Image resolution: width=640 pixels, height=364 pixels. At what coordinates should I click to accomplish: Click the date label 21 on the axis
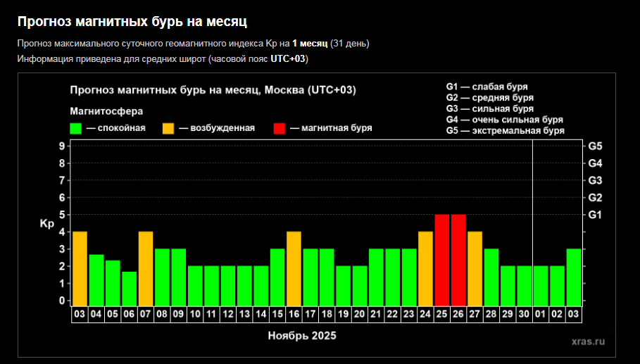tap(376, 314)
